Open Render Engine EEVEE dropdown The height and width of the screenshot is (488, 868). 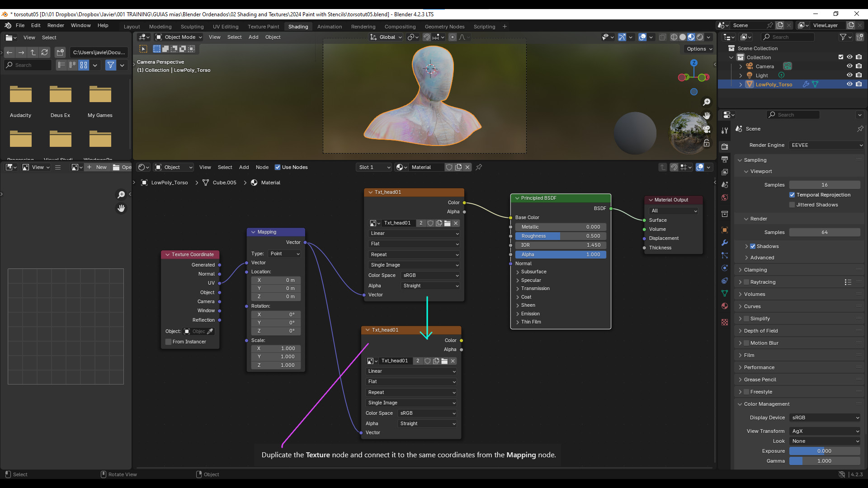click(826, 145)
